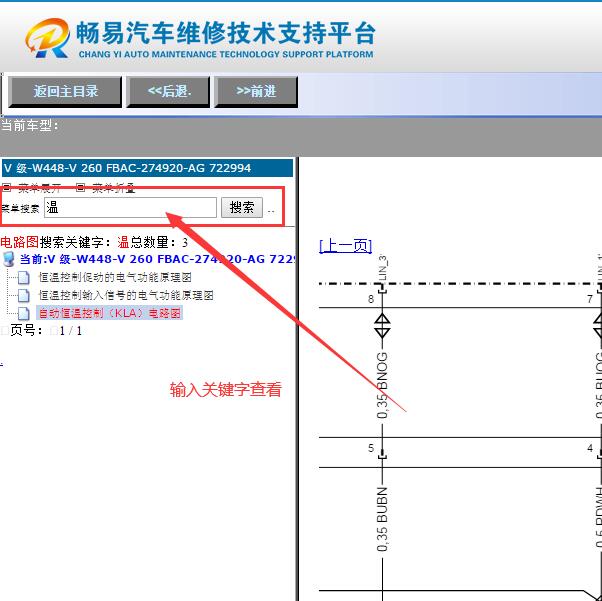Click the 菜单折叠 text label
The width and height of the screenshot is (602, 601).
point(114,188)
